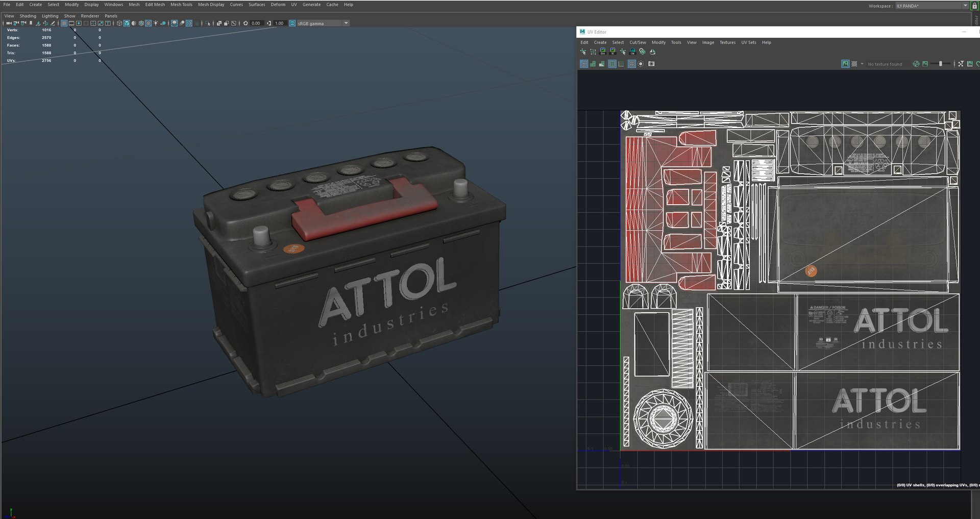The image size is (980, 519).
Task: Click the green tape-roll icon in UV Editor toolbar
Action: point(642,52)
